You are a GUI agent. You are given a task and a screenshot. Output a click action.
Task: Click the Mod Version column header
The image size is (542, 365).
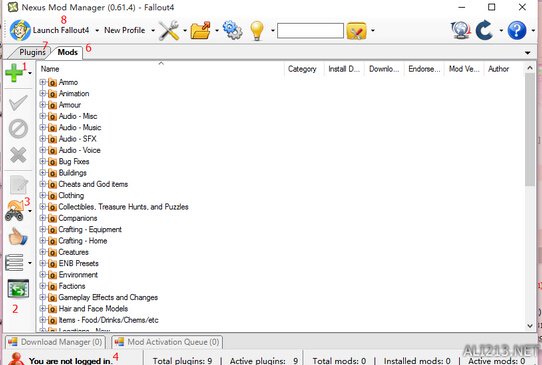click(x=464, y=69)
